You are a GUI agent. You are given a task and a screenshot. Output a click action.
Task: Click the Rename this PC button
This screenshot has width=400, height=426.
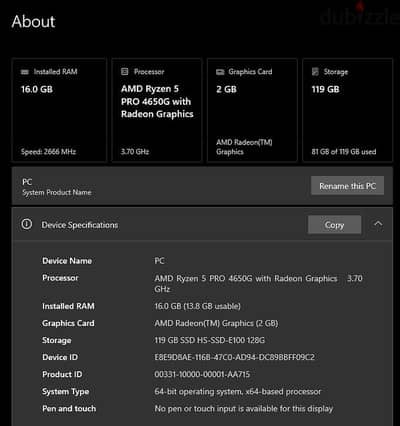click(347, 186)
